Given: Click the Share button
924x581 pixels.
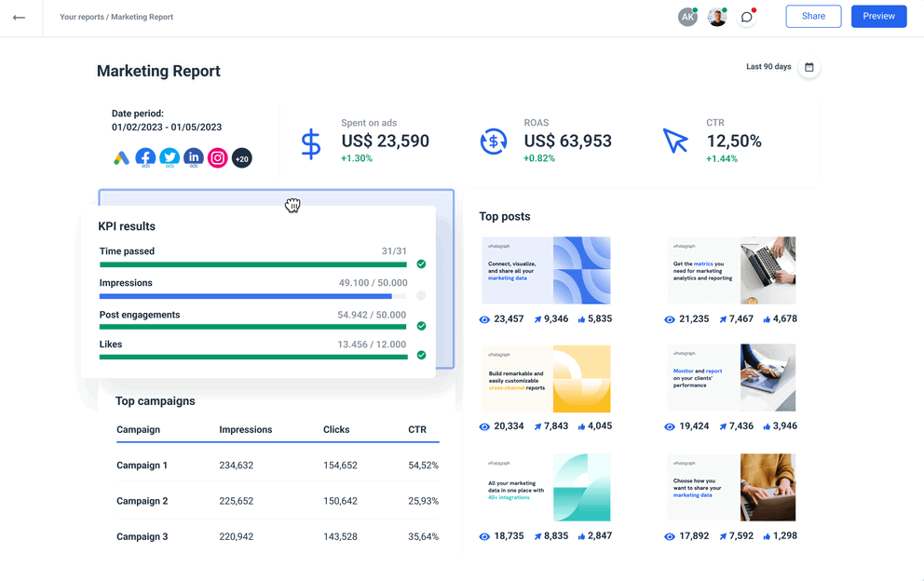Looking at the screenshot, I should (x=813, y=17).
